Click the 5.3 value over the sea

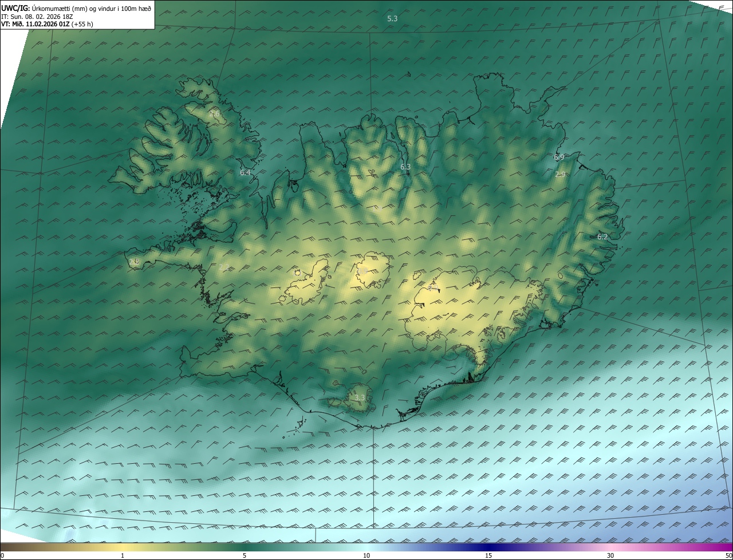pyautogui.click(x=392, y=19)
